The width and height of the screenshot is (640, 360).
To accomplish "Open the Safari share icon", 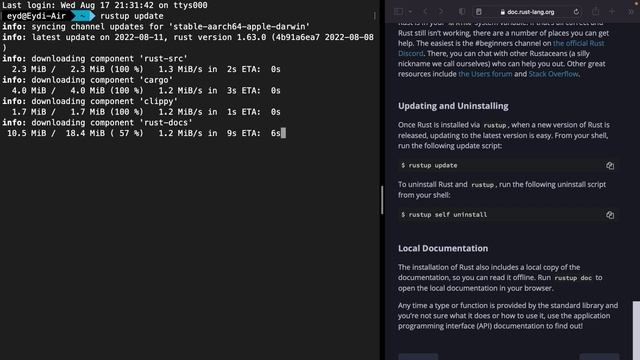I will 596,11.
